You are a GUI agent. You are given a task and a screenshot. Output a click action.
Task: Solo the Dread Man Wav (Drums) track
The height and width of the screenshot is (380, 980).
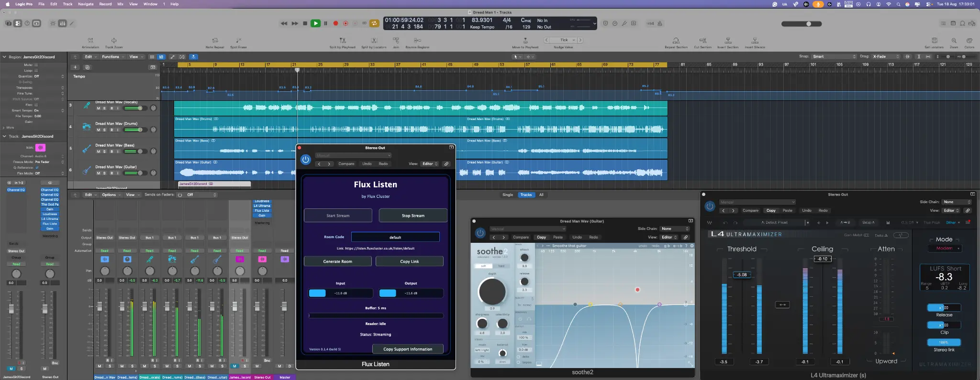tap(105, 130)
